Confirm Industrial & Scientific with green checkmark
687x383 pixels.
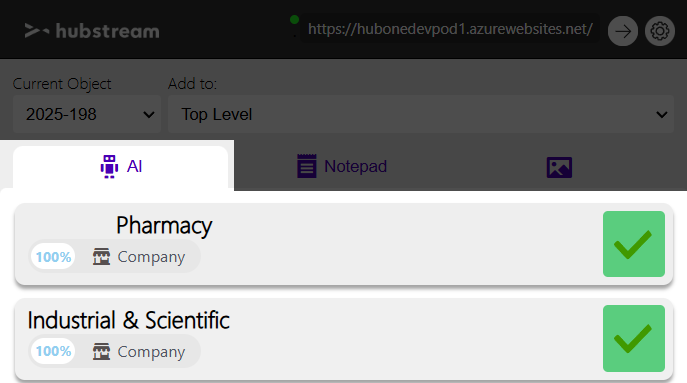pyautogui.click(x=634, y=338)
